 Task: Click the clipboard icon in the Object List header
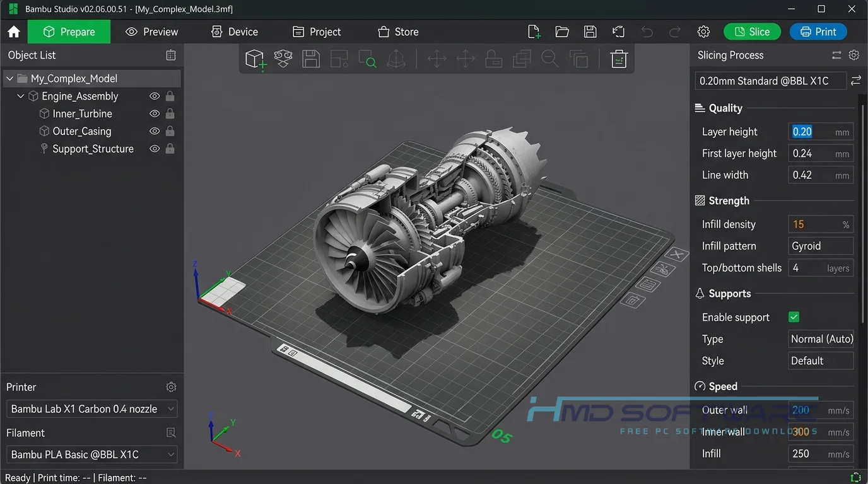171,55
